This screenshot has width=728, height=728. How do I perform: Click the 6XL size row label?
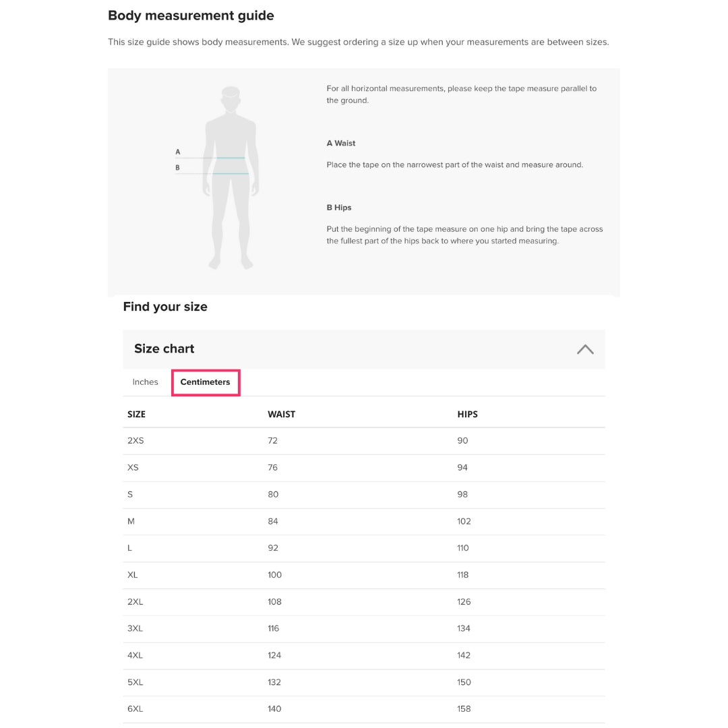(x=135, y=709)
